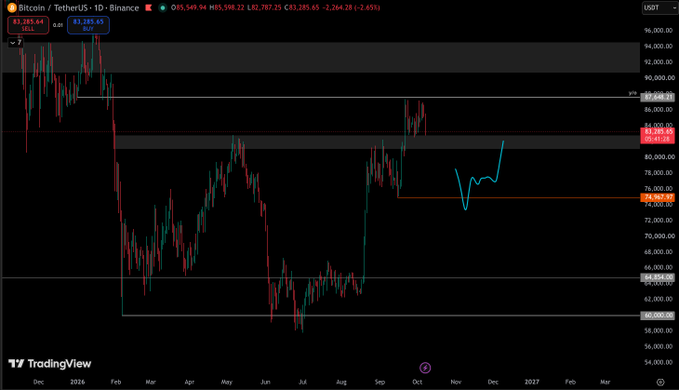Image resolution: width=679 pixels, height=390 pixels.
Task: Click the 64,854.00 price label
Action: click(657, 277)
